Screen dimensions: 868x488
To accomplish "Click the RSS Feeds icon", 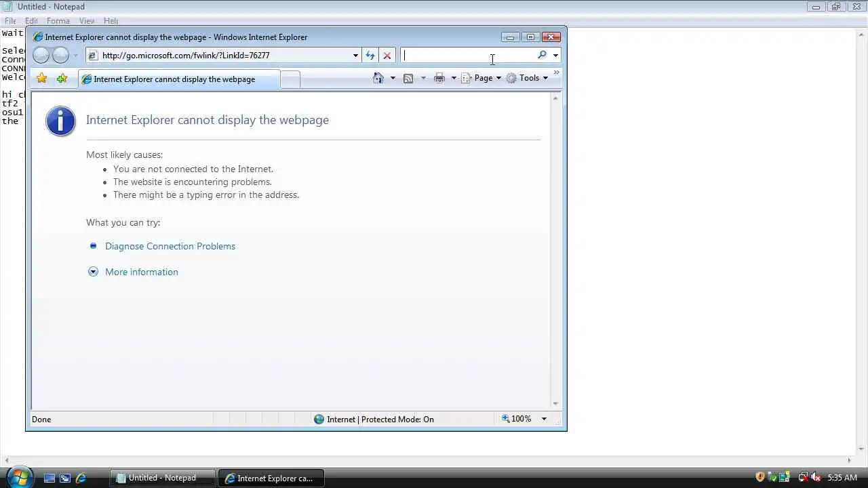I will tap(408, 78).
